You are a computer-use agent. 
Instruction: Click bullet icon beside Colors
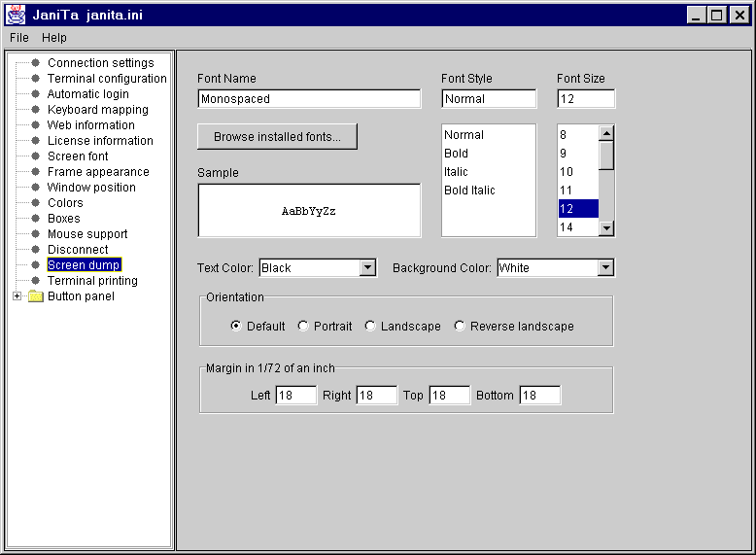[35, 202]
